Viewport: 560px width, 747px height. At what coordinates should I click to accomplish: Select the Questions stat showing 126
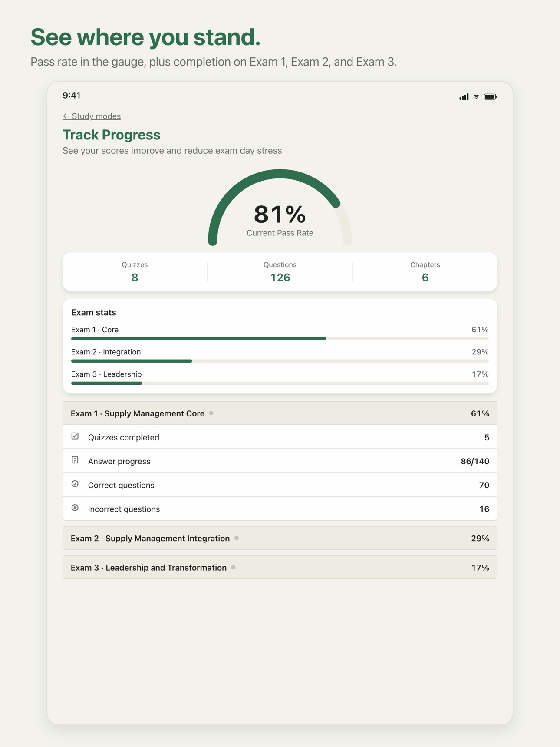[280, 272]
